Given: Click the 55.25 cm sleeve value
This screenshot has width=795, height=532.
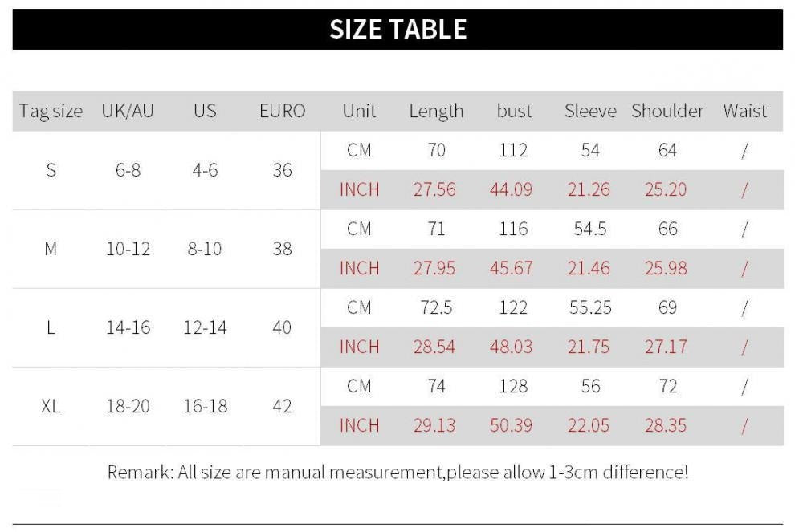Looking at the screenshot, I should (x=590, y=307).
